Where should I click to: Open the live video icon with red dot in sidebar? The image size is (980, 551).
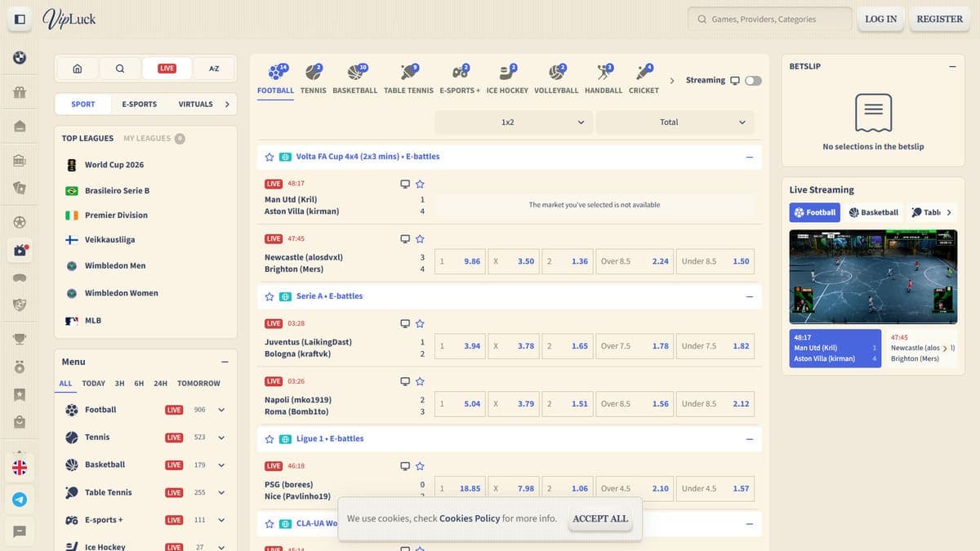pos(20,251)
